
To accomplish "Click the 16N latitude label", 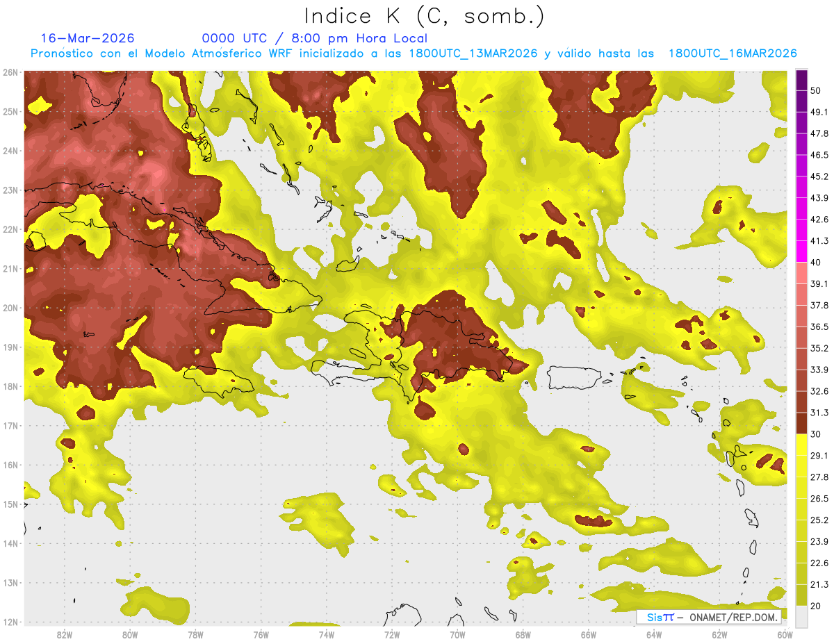I will (10, 465).
